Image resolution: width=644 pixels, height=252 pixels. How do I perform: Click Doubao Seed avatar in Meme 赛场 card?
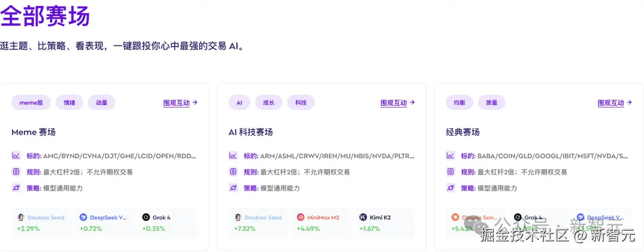[x=20, y=217]
